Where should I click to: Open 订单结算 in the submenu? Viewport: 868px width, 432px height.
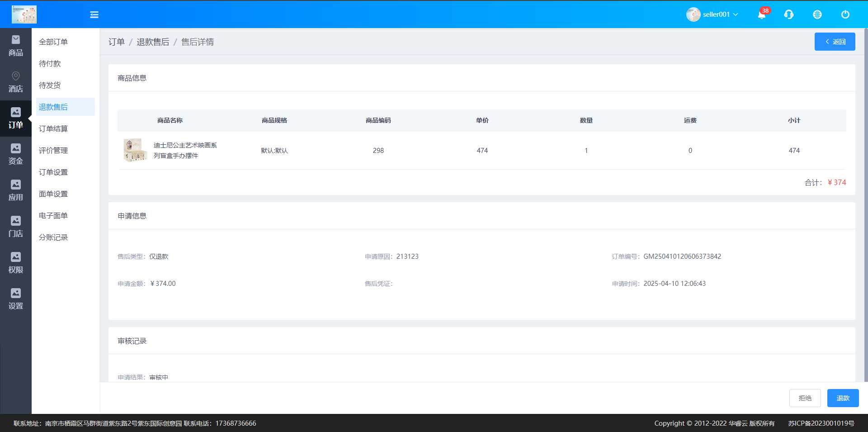53,128
